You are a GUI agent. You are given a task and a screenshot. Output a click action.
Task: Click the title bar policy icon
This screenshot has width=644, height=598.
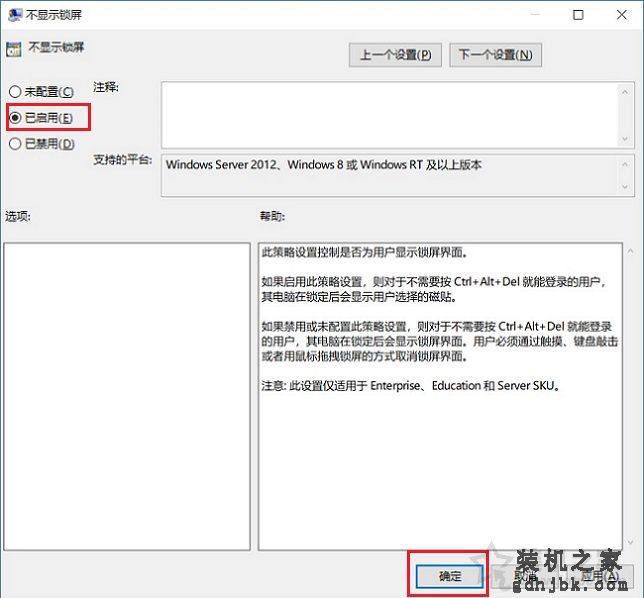click(x=15, y=14)
